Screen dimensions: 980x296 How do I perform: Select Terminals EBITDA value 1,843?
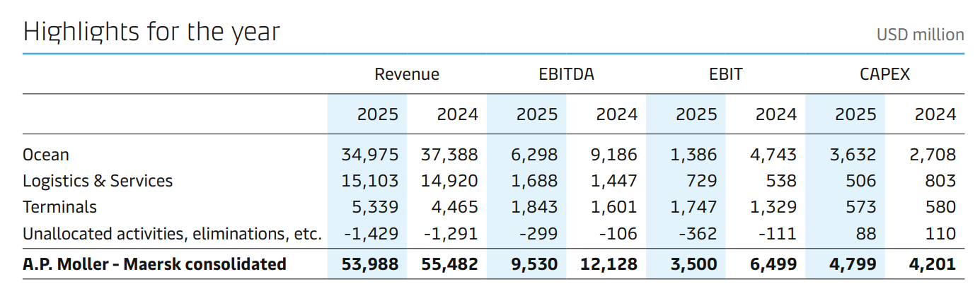[534, 208]
